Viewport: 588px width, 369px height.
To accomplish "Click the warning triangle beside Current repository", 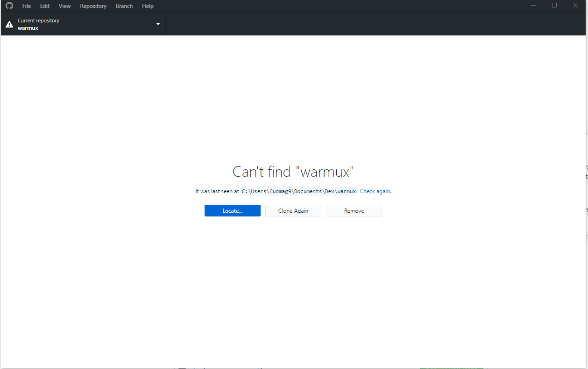I will 9,24.
